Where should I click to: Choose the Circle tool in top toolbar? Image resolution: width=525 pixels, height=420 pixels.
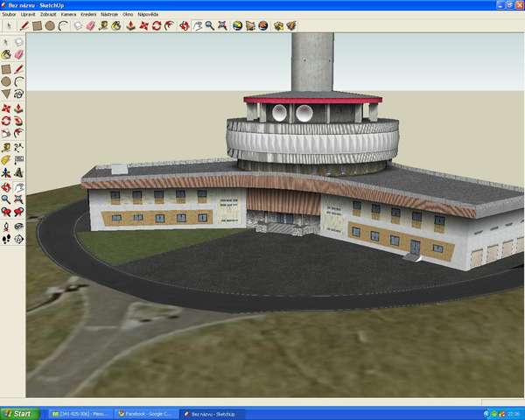[50, 25]
